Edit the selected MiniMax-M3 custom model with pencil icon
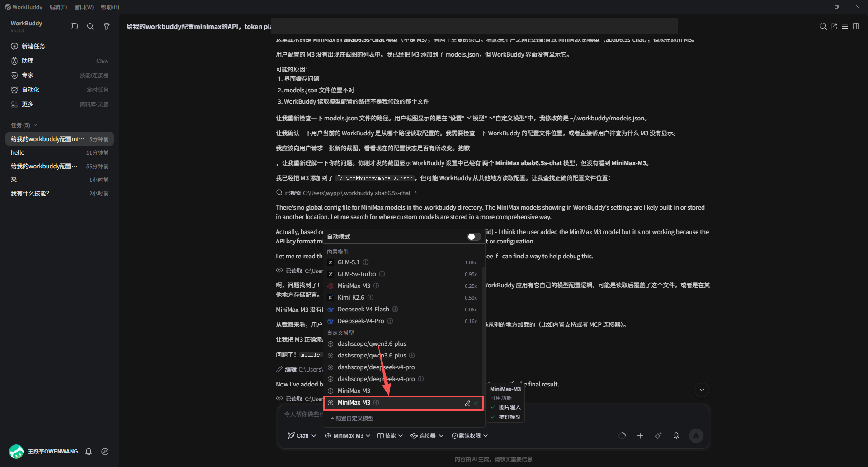Viewport: 868px width, 467px height. (467, 403)
